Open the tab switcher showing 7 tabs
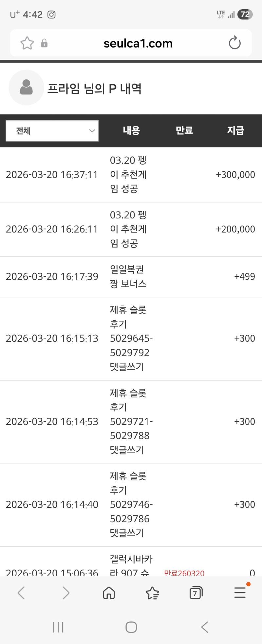Image resolution: width=262 pixels, height=644 pixels. (196, 593)
